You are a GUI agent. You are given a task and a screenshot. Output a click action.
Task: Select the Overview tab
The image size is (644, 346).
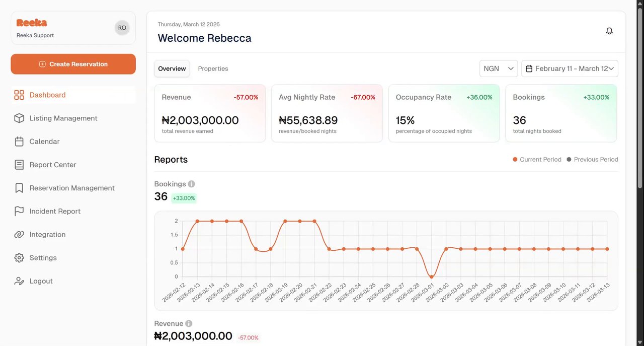(x=172, y=68)
